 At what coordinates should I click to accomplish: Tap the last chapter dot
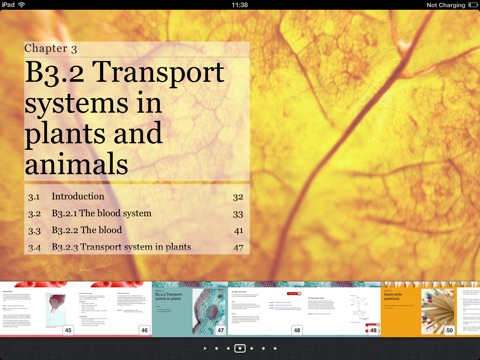(275, 348)
